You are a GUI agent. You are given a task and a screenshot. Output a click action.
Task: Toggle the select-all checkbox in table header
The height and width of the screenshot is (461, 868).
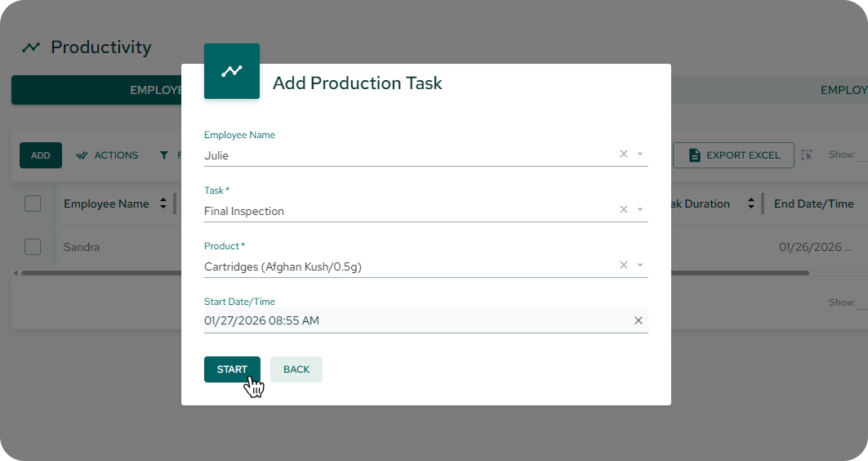point(33,204)
